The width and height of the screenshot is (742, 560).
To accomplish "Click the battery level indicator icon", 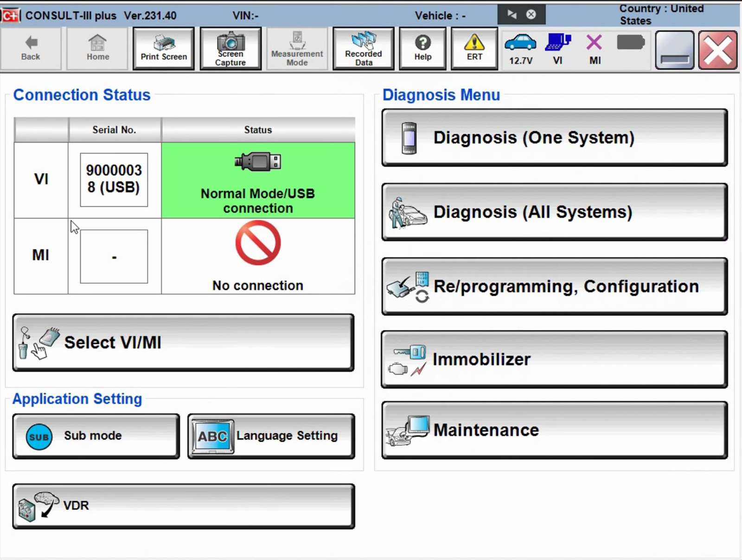I will tap(631, 43).
